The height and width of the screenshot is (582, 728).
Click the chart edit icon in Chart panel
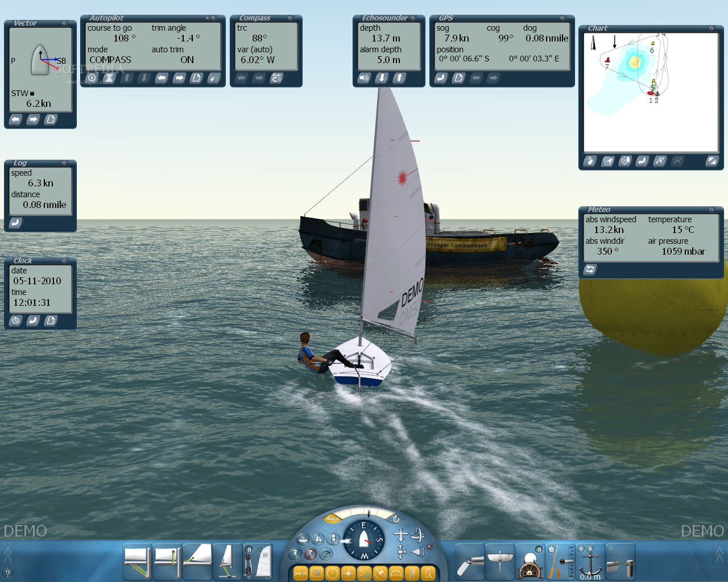coord(607,161)
